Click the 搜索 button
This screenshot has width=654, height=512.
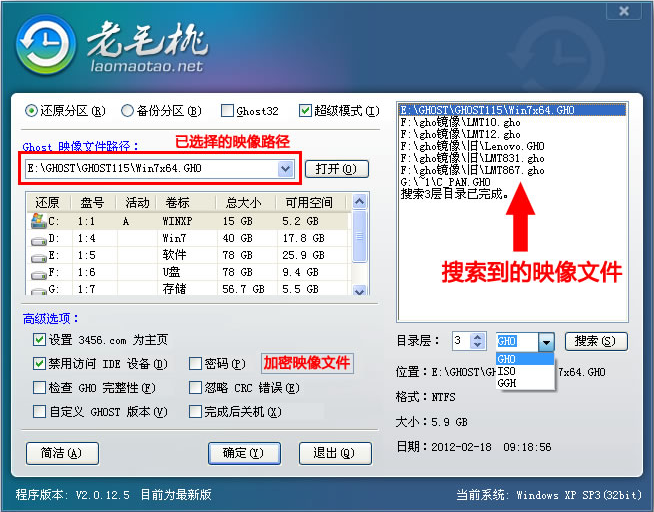point(596,341)
